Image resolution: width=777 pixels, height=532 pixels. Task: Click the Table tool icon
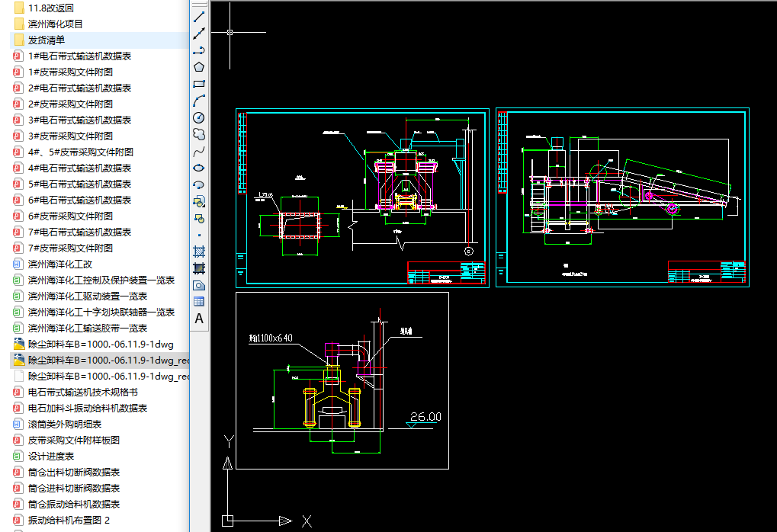pyautogui.click(x=199, y=302)
